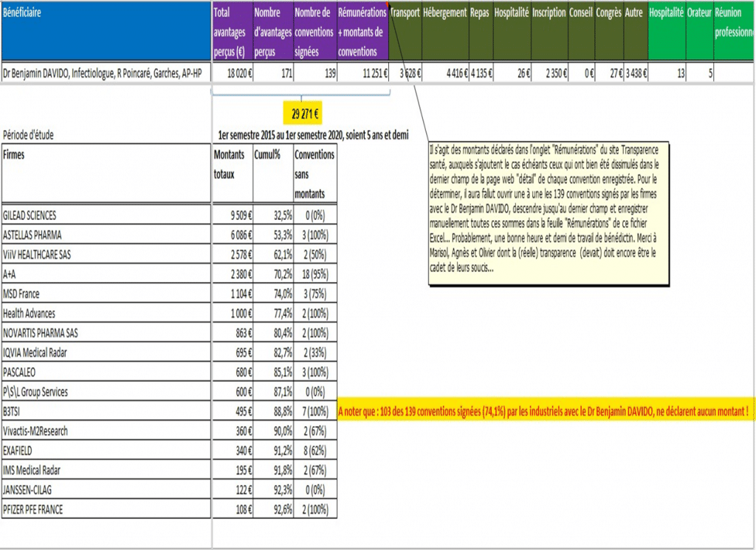Select the Bénéficiaire header cell

coord(106,31)
